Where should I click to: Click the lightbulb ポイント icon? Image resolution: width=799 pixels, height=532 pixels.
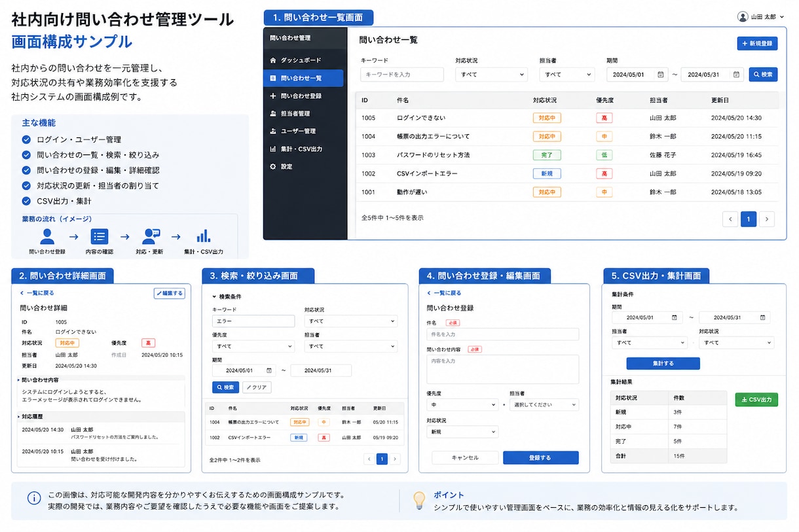click(x=418, y=501)
